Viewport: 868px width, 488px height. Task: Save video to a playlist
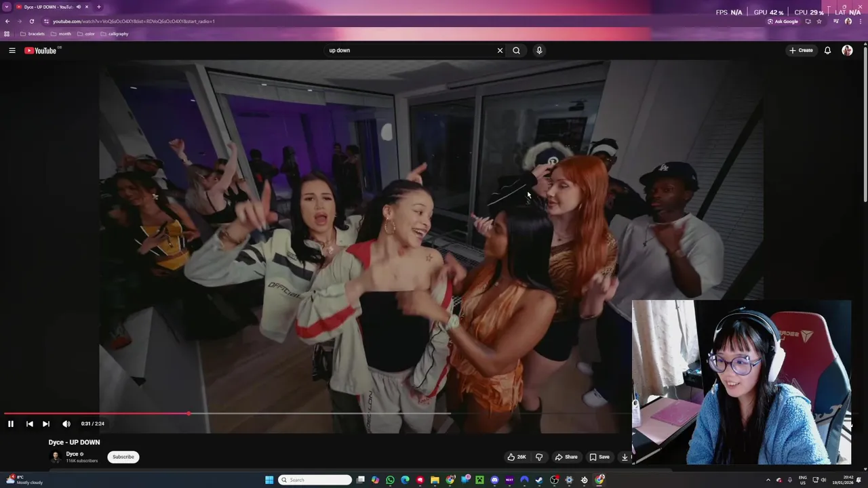(599, 457)
